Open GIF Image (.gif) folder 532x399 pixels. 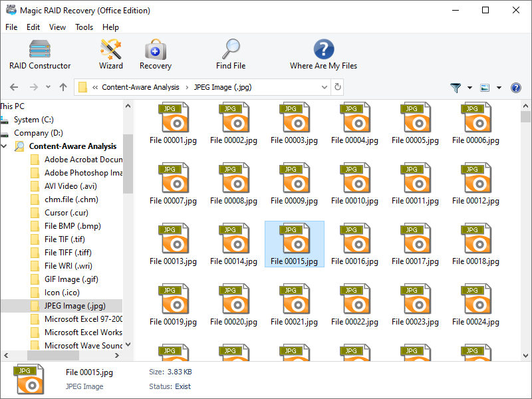(x=65, y=279)
